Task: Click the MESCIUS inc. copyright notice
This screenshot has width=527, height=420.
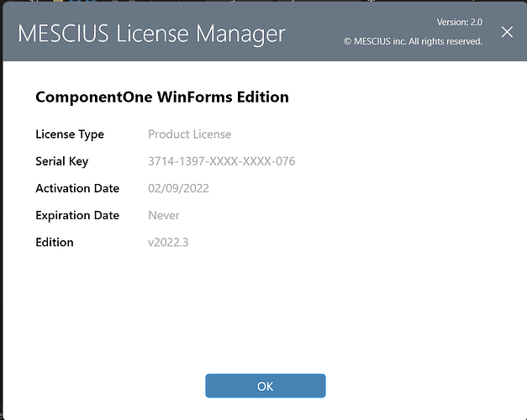Action: coord(413,42)
